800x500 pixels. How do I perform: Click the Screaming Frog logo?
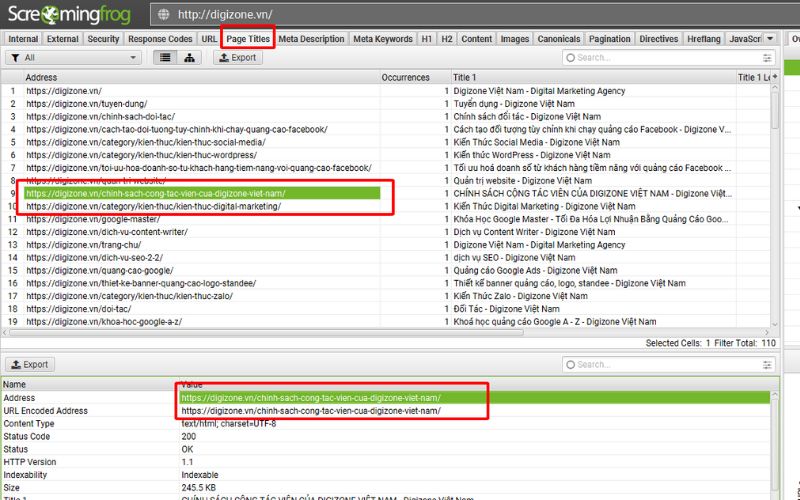tap(69, 14)
